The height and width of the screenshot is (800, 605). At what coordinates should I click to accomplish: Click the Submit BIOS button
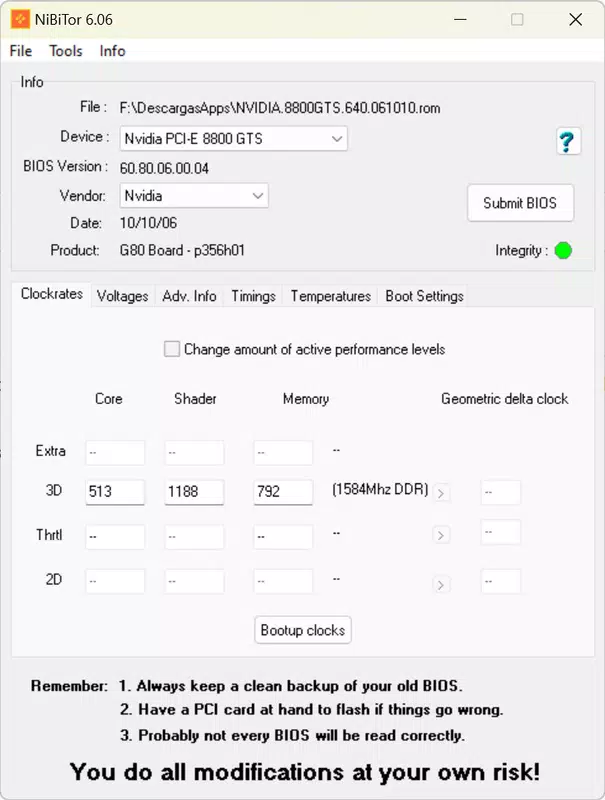(x=520, y=203)
